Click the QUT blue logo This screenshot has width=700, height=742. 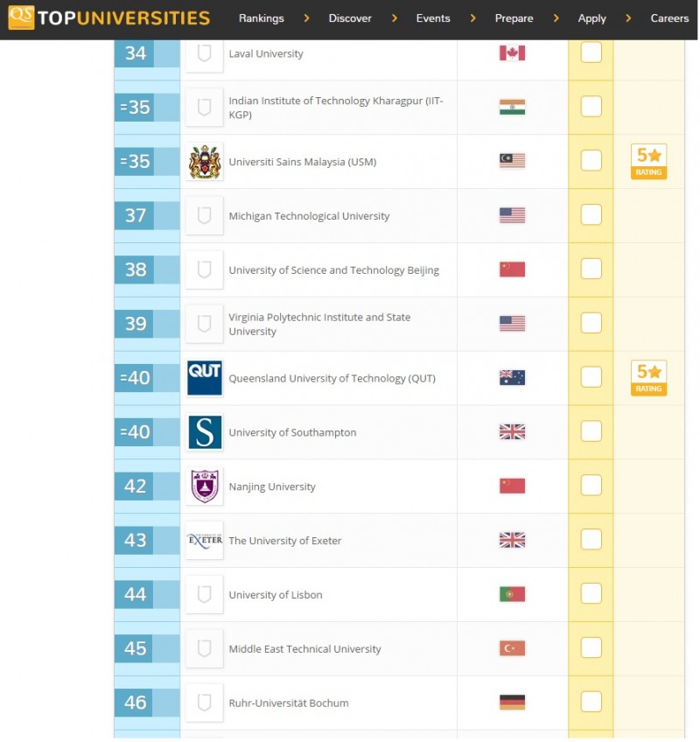(x=205, y=378)
